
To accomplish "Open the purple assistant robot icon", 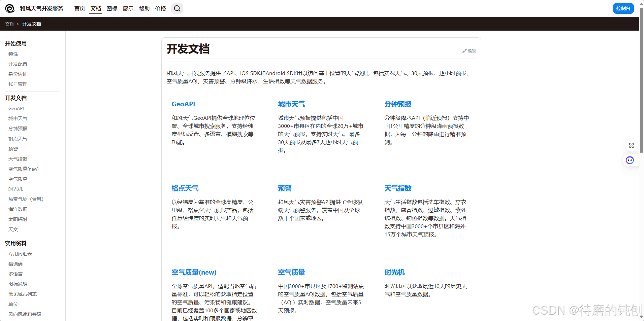I will click(630, 160).
